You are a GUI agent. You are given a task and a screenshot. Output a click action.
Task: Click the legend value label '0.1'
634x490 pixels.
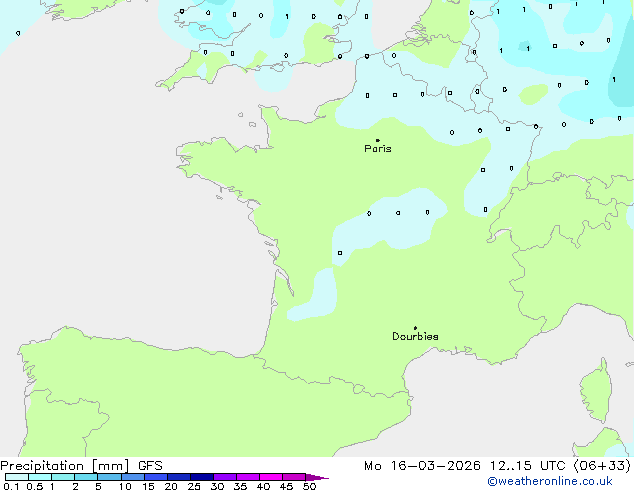point(11,486)
